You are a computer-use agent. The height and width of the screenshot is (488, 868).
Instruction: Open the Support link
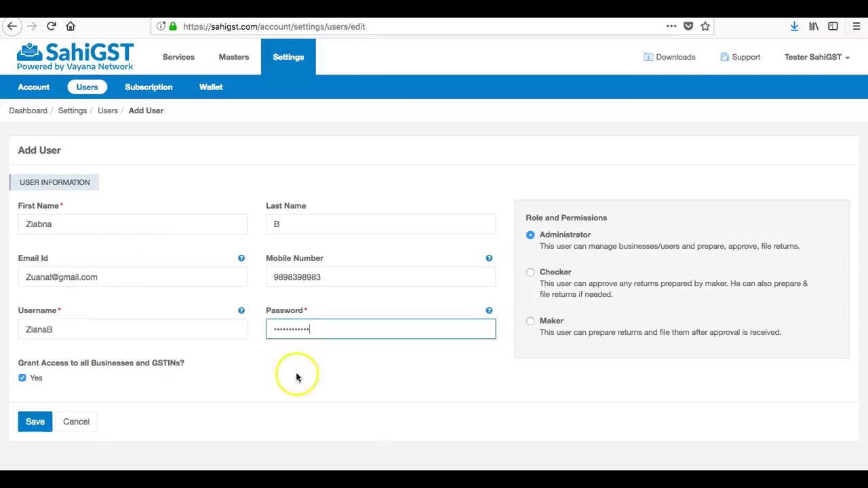pos(740,57)
